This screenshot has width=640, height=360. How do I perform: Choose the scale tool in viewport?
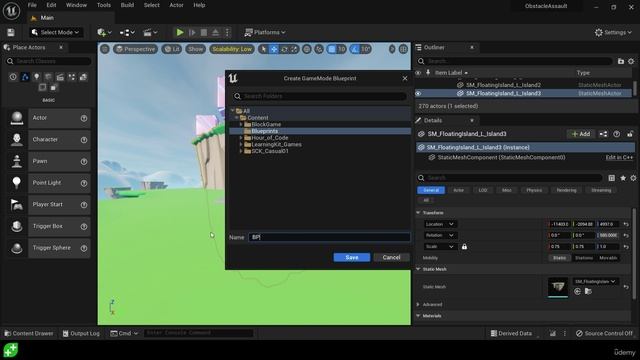tap(294, 49)
